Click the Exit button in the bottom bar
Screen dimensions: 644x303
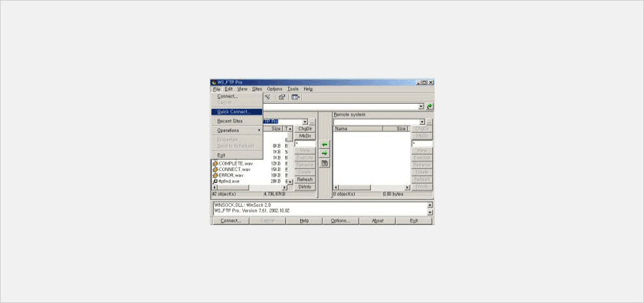[414, 220]
